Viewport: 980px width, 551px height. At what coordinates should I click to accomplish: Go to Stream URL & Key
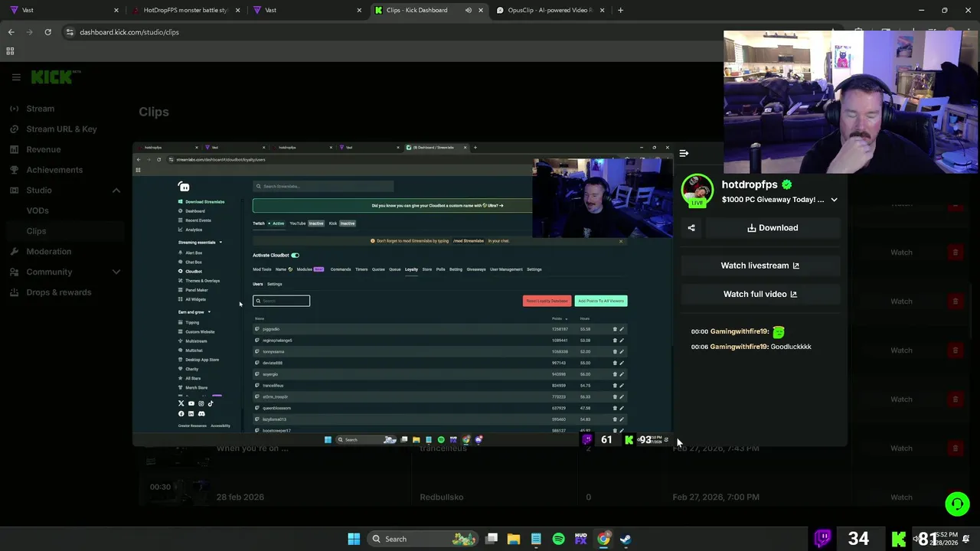(61, 129)
